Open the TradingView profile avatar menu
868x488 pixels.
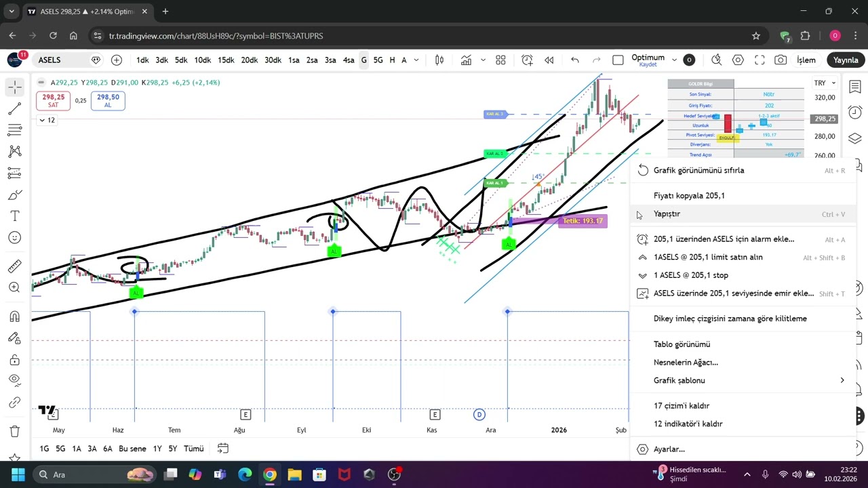point(15,60)
